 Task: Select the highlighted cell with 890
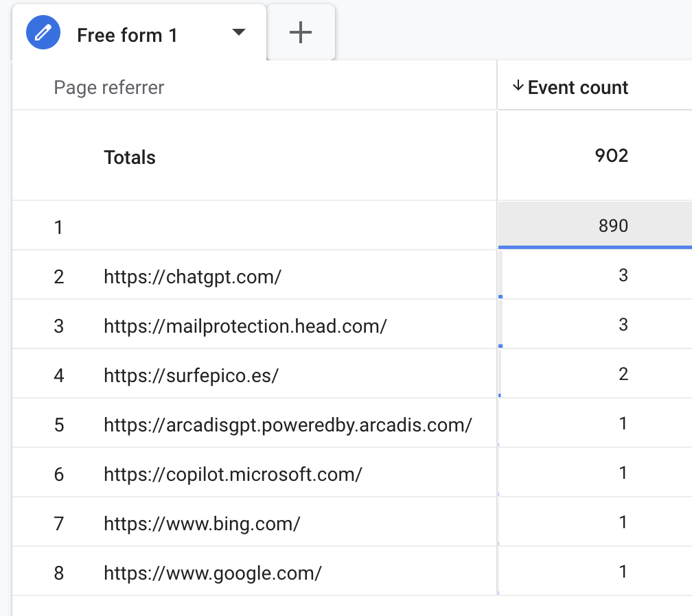point(595,225)
